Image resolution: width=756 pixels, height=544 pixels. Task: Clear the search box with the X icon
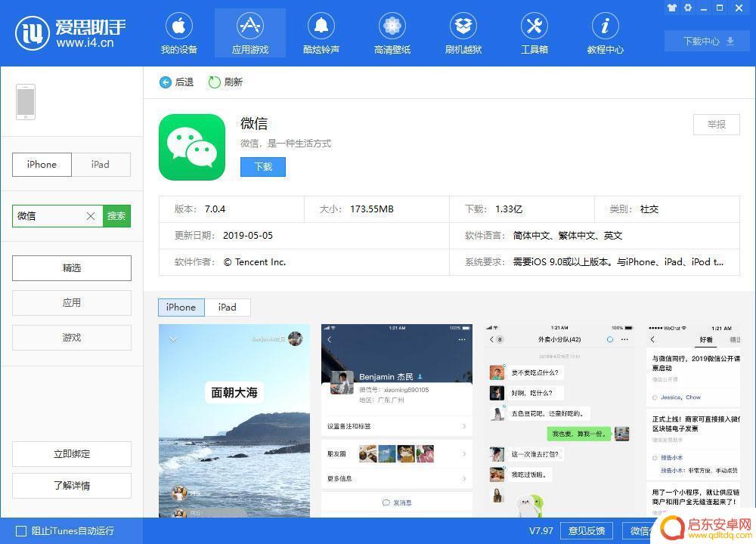coord(91,216)
